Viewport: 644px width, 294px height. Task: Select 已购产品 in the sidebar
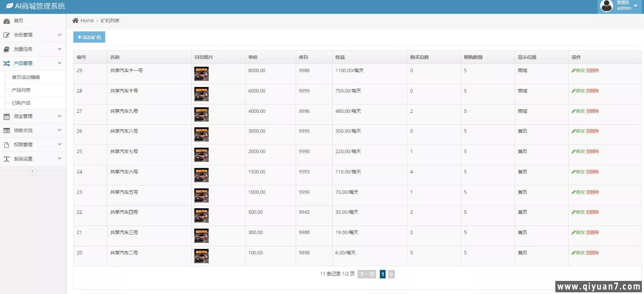coord(21,103)
